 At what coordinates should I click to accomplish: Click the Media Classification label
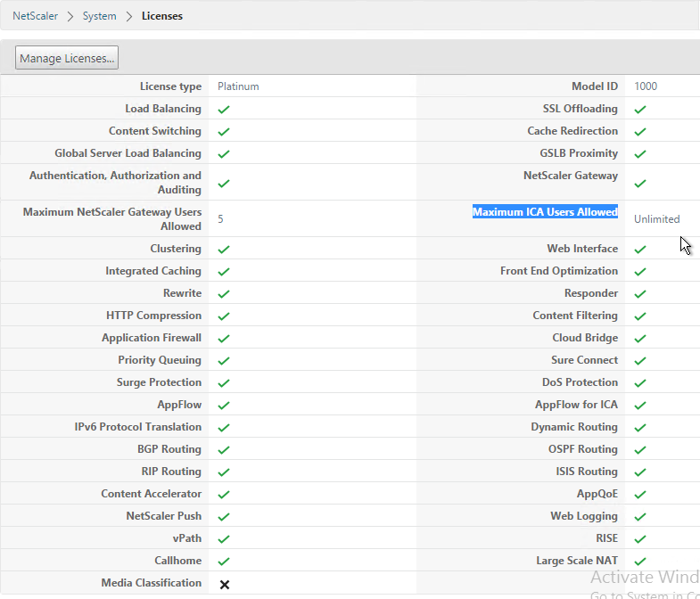pos(151,583)
